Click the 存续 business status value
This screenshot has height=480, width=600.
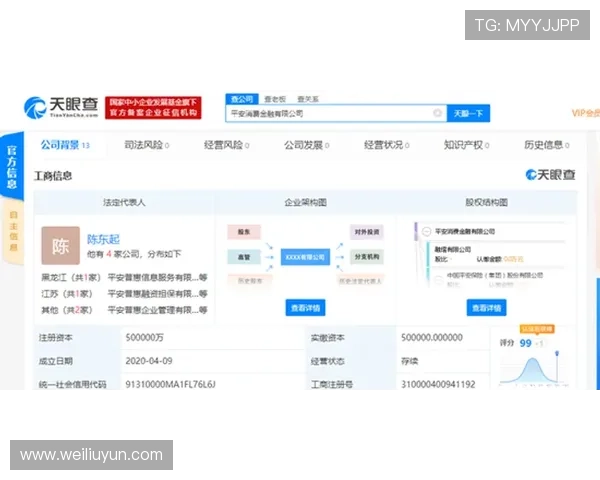pos(409,361)
